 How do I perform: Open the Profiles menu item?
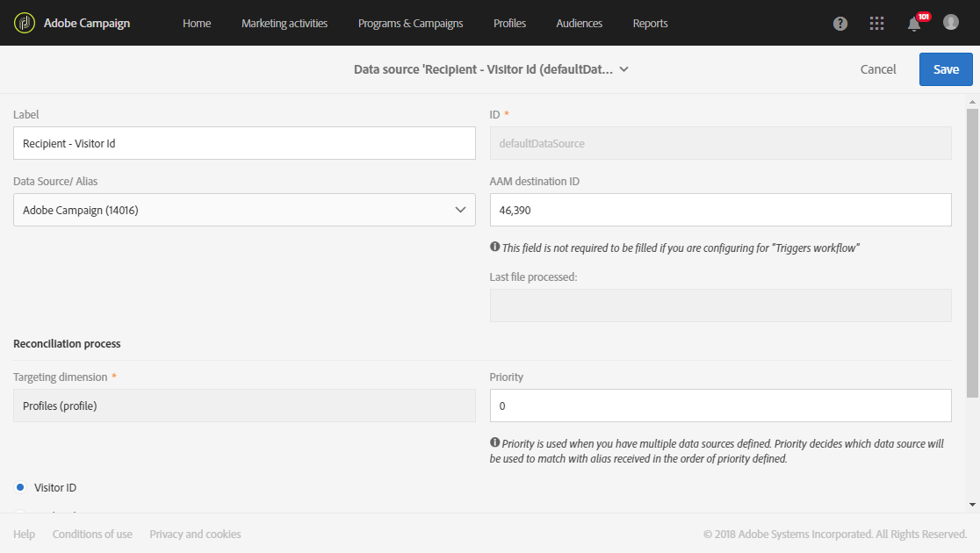click(x=509, y=24)
